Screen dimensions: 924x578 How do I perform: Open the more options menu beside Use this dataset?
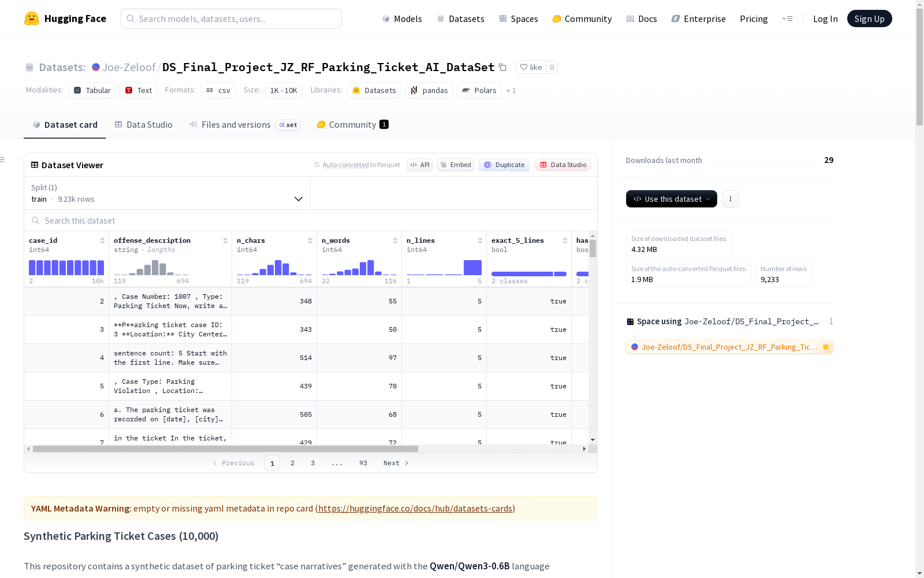tap(731, 199)
